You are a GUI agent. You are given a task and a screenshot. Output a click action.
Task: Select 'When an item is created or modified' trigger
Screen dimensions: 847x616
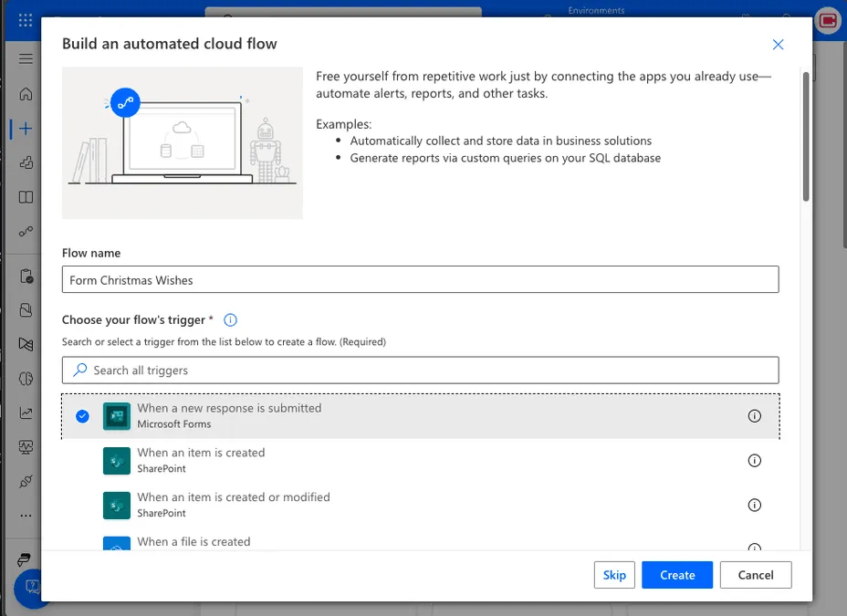point(233,505)
